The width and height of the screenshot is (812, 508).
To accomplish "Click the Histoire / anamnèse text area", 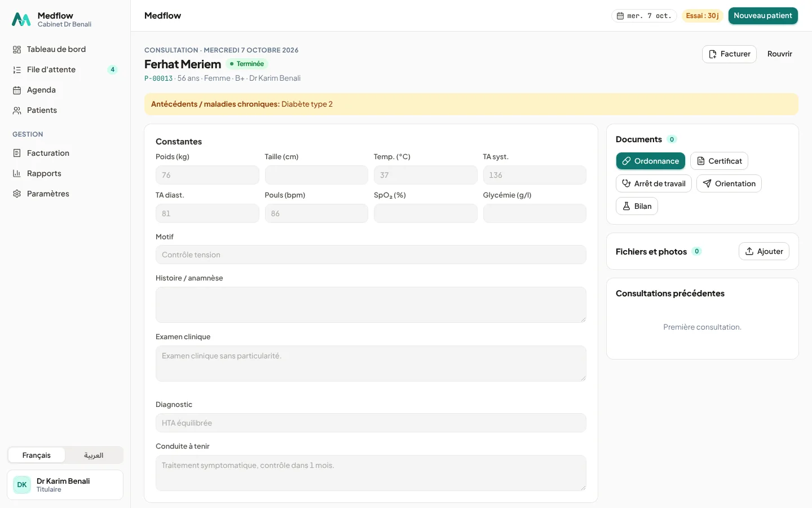I will click(371, 305).
